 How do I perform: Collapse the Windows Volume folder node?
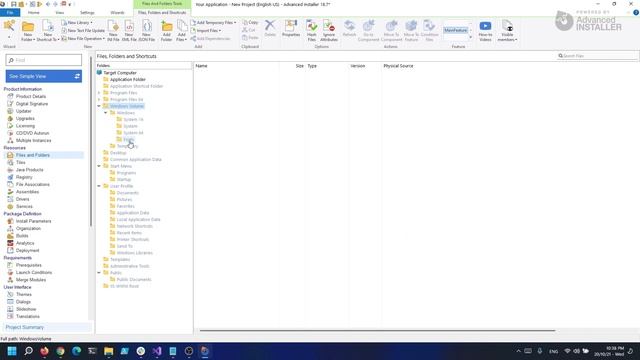pyautogui.click(x=99, y=106)
